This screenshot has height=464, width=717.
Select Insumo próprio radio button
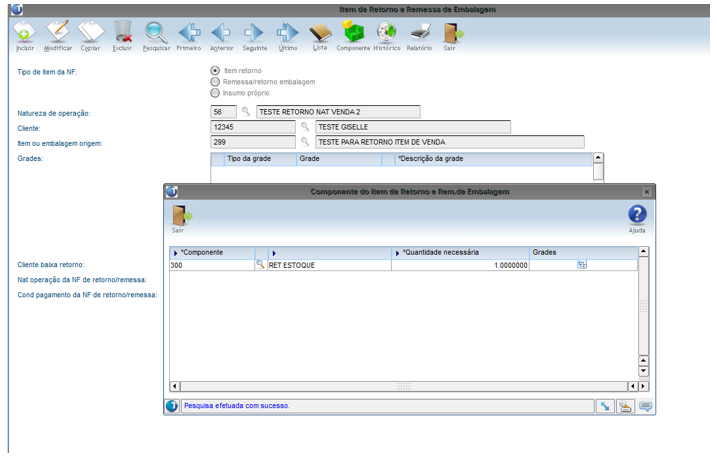pos(215,93)
